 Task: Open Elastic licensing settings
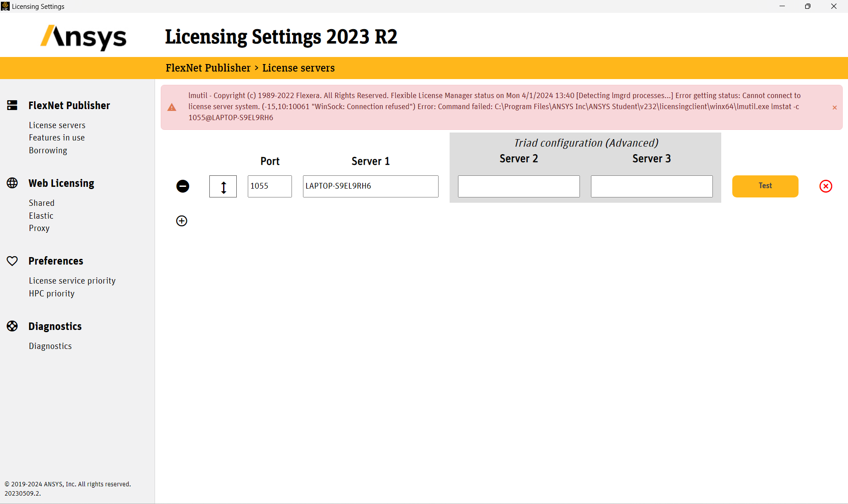tap(41, 216)
